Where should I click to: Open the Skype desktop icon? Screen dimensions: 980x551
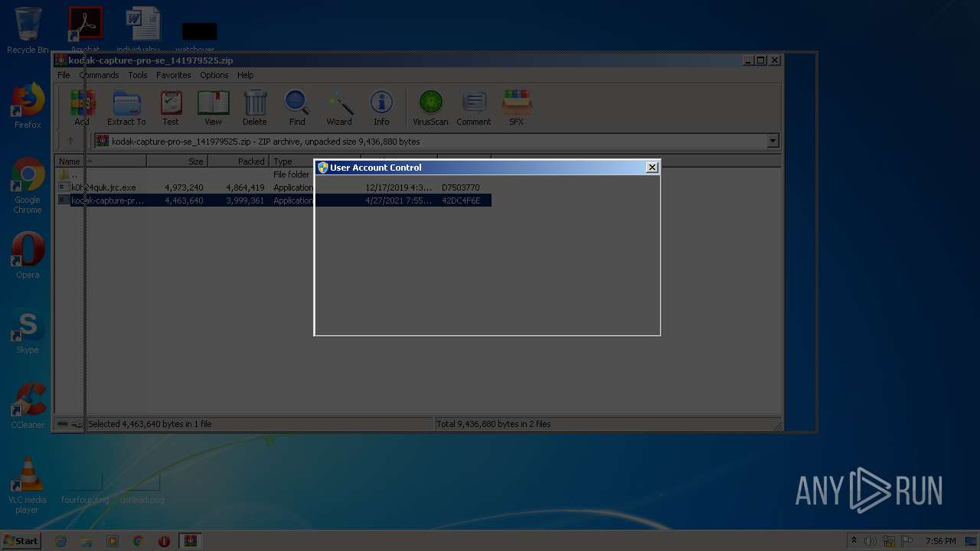coord(28,331)
